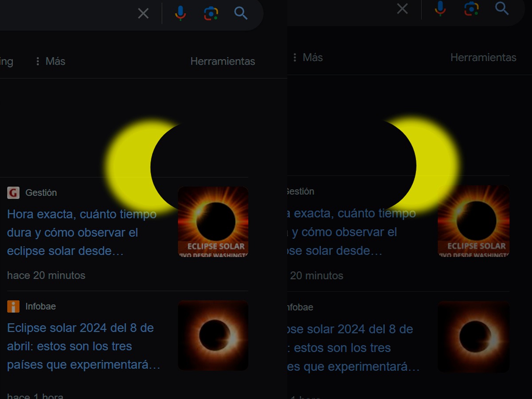Click the orange Infobae favicon icon
This screenshot has width=532, height=399.
coord(13,306)
